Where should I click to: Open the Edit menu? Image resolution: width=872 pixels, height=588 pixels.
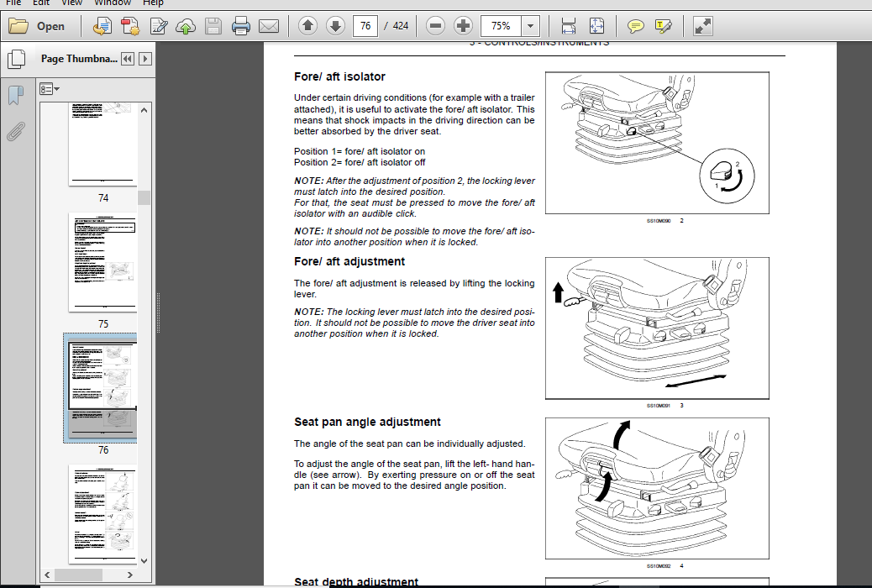[x=41, y=3]
